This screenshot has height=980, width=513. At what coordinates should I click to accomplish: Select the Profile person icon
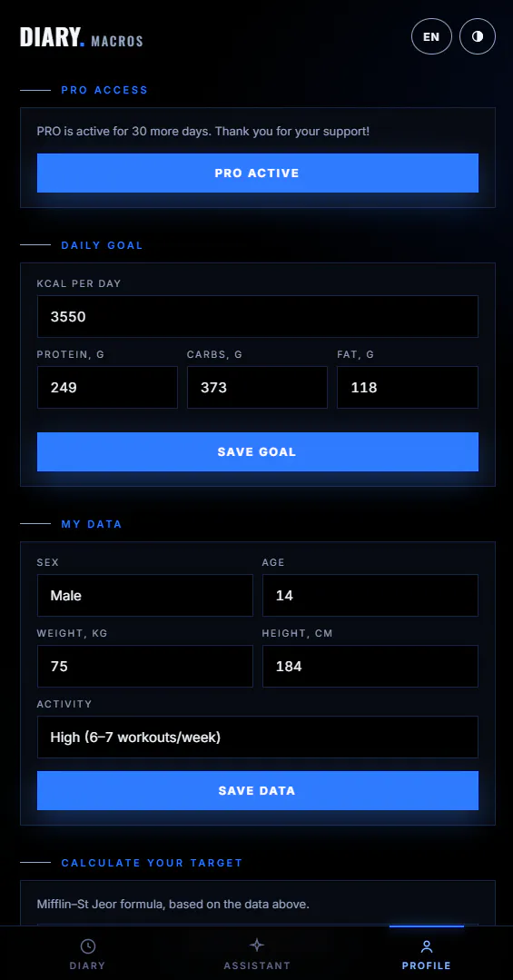point(426,946)
